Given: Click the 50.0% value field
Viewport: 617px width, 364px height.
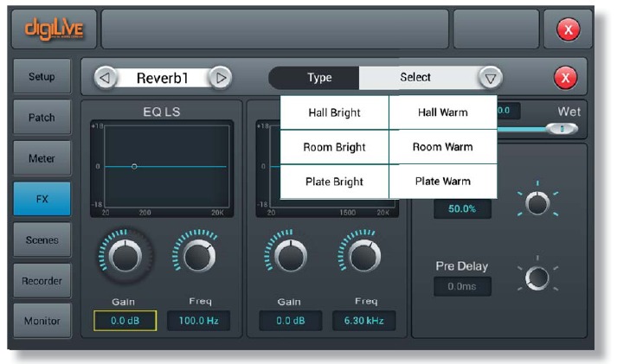Looking at the screenshot, I should click(462, 208).
